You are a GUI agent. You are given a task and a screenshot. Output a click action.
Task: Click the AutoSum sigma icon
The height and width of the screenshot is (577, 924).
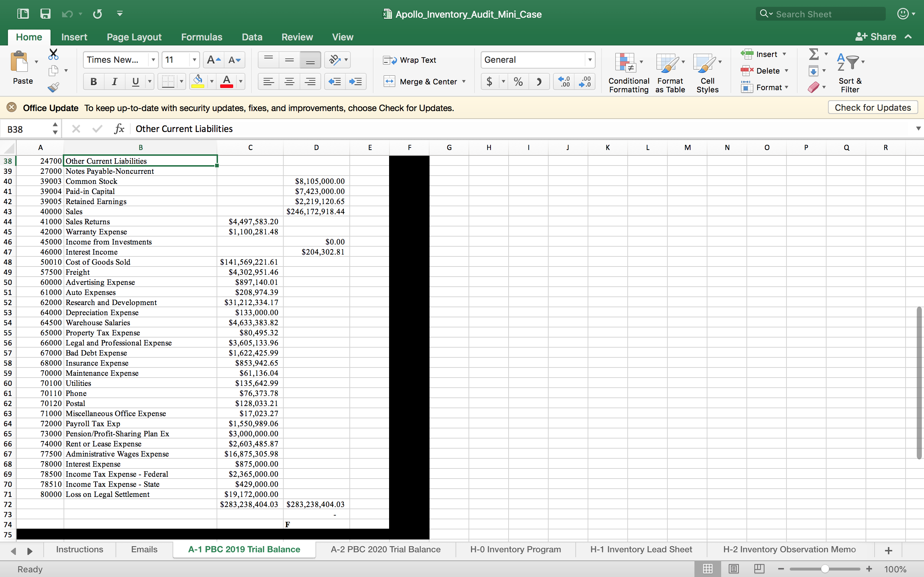coord(814,54)
